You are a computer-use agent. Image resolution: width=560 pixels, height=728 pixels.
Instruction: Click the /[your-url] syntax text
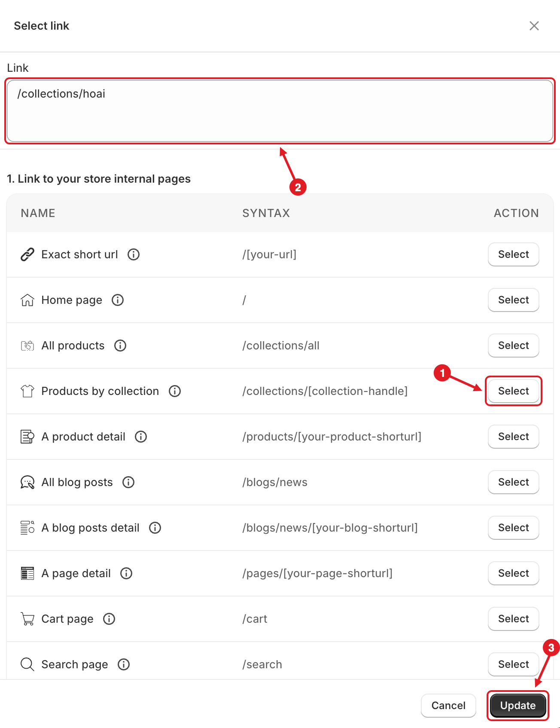point(269,254)
